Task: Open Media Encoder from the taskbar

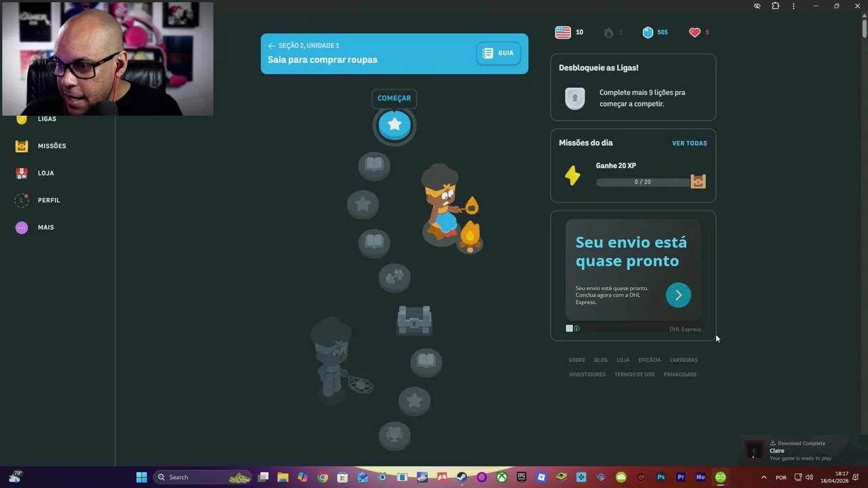Action: (x=701, y=477)
